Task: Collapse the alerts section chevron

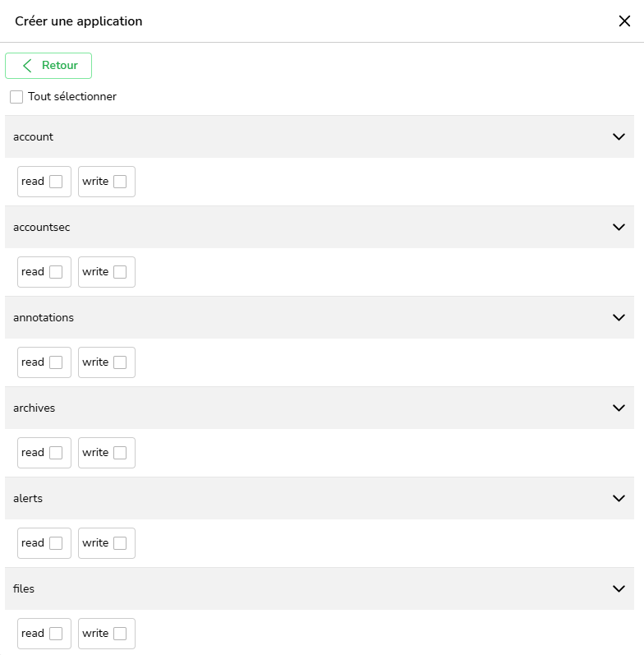Action: [619, 498]
